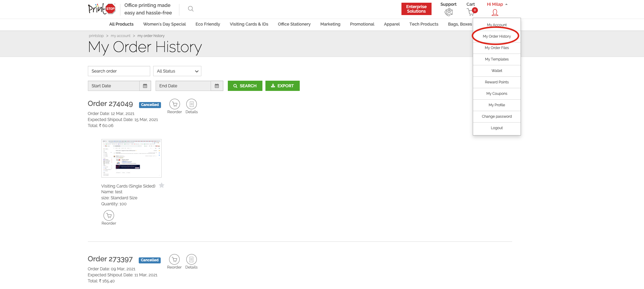Image resolution: width=644 pixels, height=289 pixels.
Task: Open Promotional category link
Action: [x=362, y=24]
